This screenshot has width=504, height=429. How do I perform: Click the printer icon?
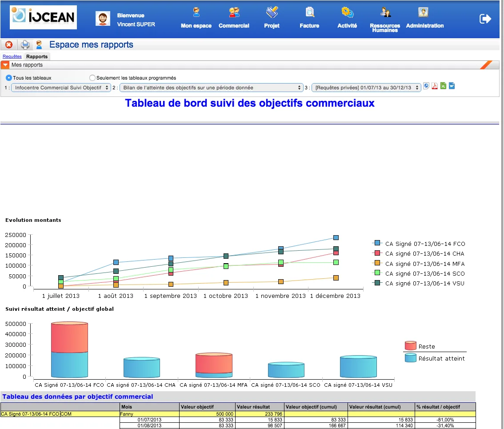[25, 45]
